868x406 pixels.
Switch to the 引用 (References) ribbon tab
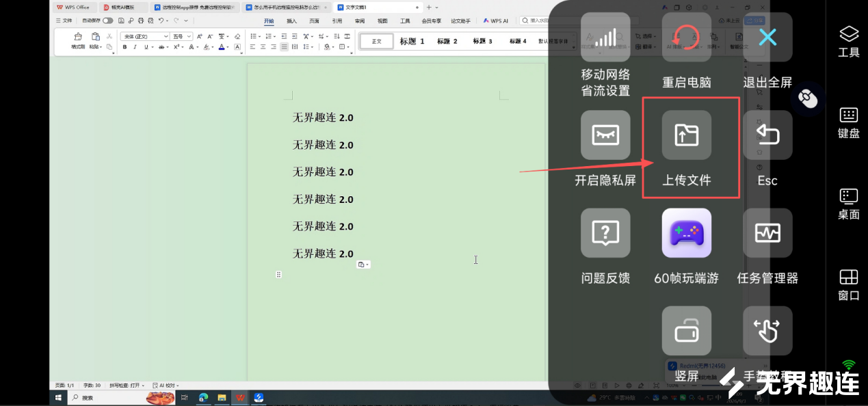point(337,21)
